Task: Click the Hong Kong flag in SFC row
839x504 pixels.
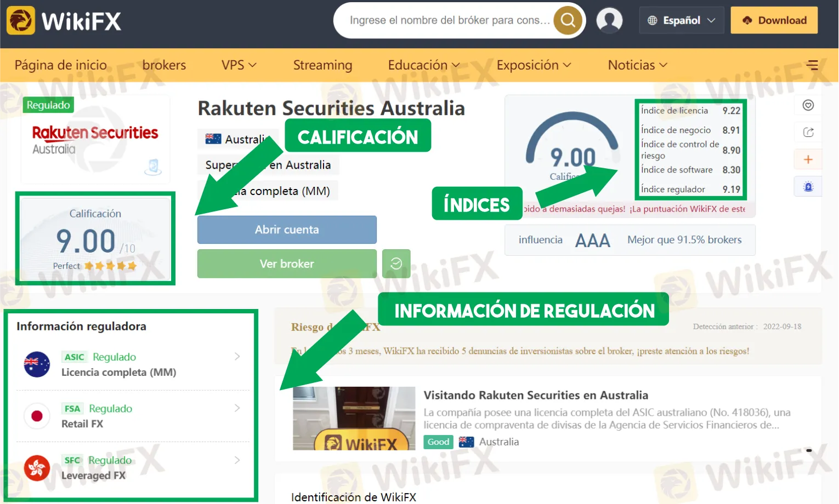Action: pos(37,468)
